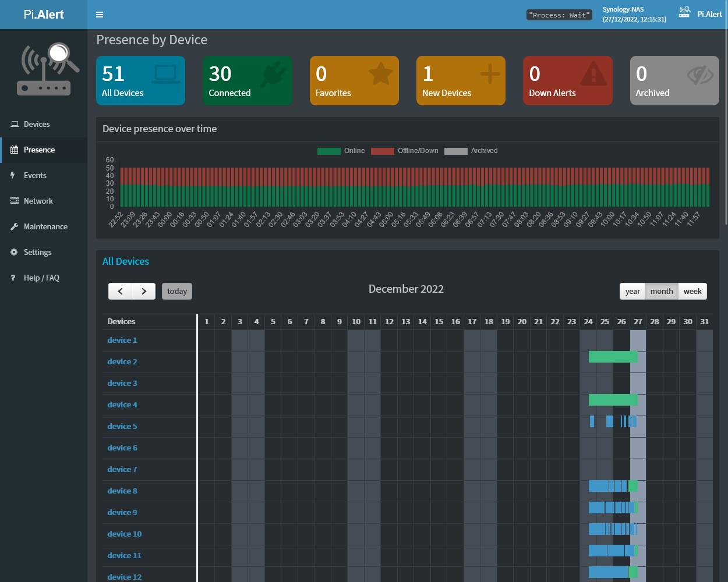This screenshot has width=728, height=582.
Task: Open the Maintenance tools
Action: coord(46,226)
